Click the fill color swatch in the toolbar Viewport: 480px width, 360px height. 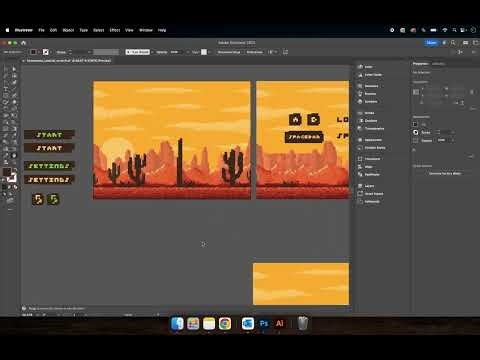pyautogui.click(x=7, y=172)
